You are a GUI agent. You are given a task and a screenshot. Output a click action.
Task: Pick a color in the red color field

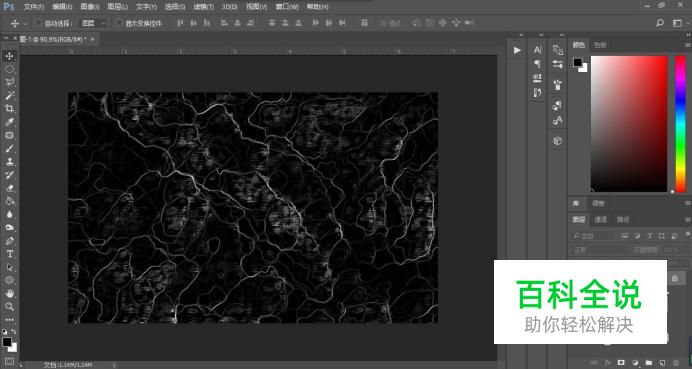click(x=629, y=124)
